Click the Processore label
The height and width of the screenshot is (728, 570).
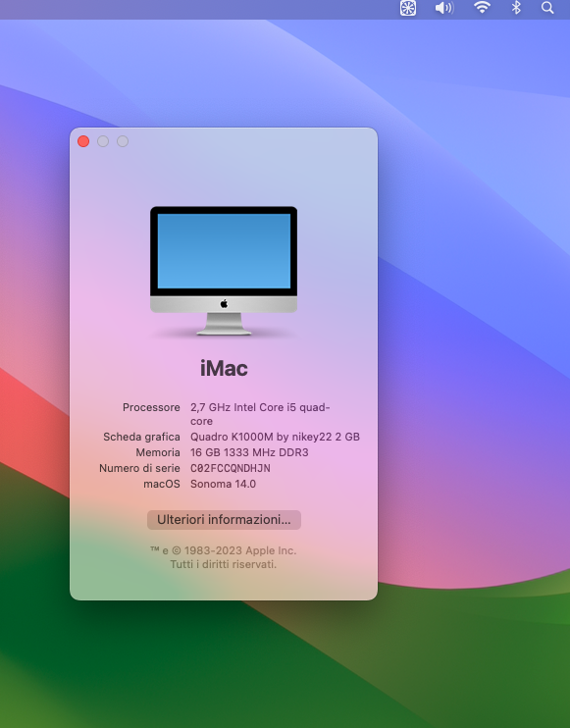[x=151, y=407]
